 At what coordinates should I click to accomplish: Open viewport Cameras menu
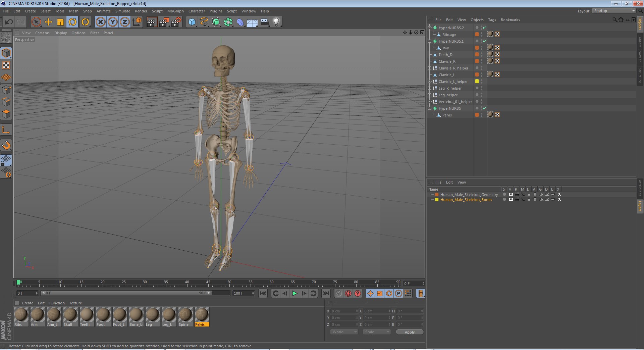coord(42,33)
